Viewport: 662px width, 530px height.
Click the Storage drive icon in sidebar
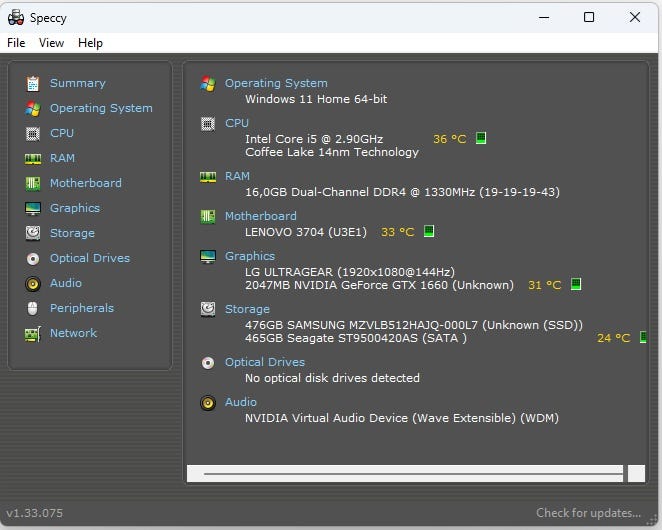[x=33, y=233]
